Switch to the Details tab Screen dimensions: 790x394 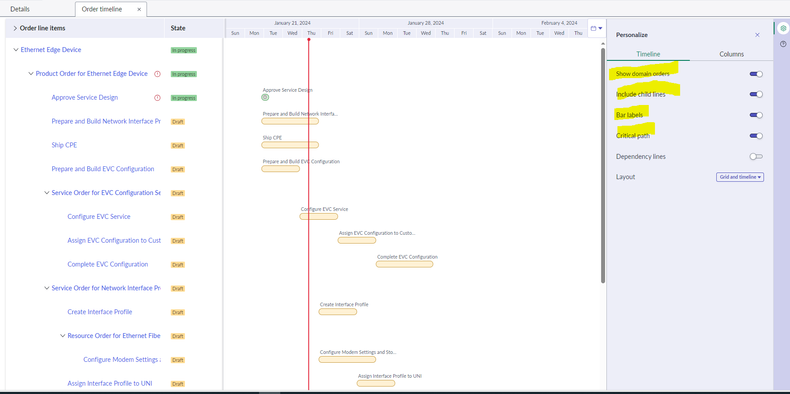[20, 9]
